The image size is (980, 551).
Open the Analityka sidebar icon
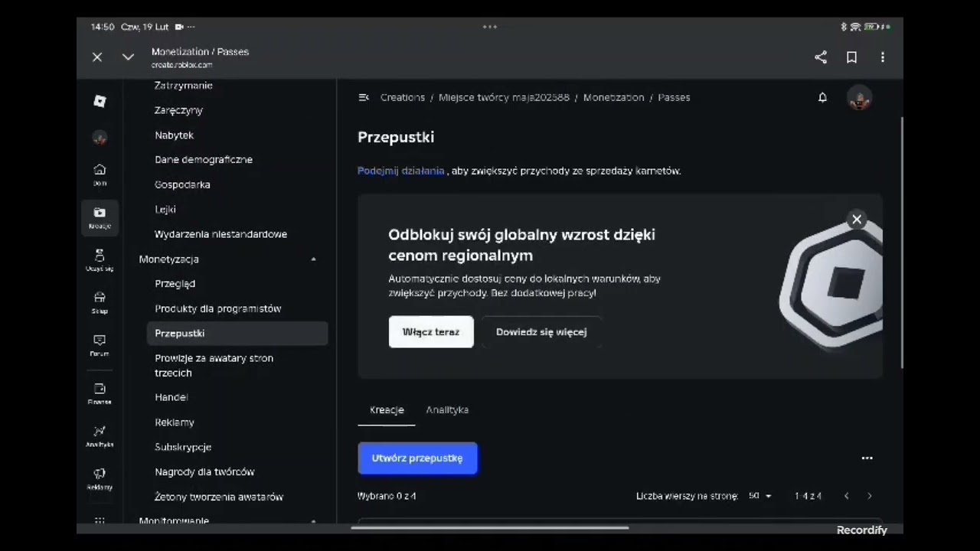100,436
